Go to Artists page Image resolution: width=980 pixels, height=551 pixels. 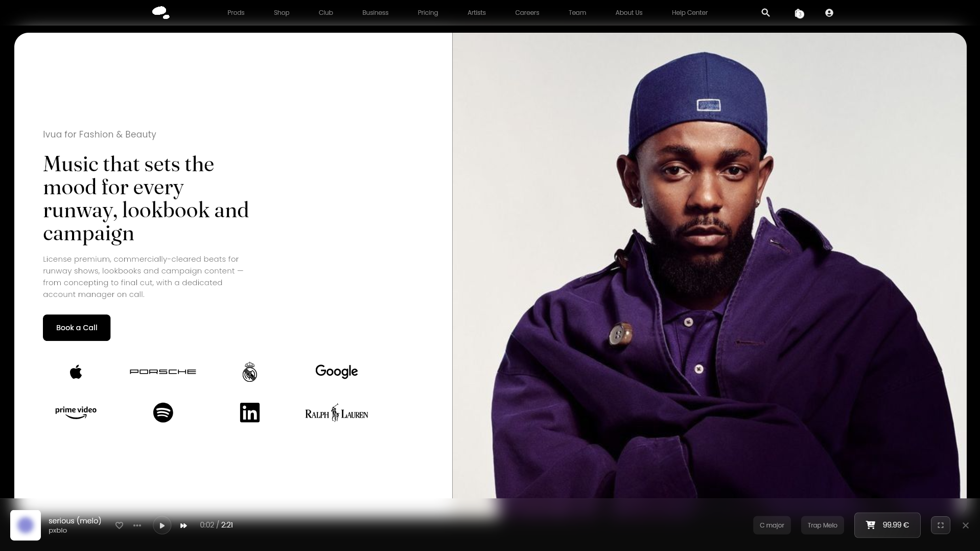click(x=477, y=13)
